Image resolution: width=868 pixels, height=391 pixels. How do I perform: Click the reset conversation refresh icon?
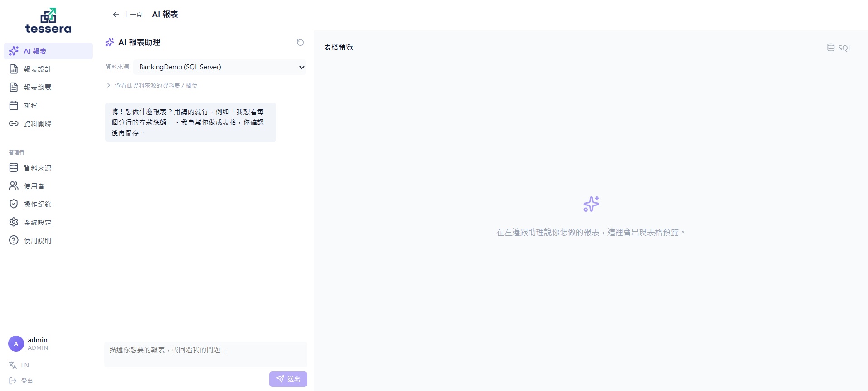click(300, 43)
